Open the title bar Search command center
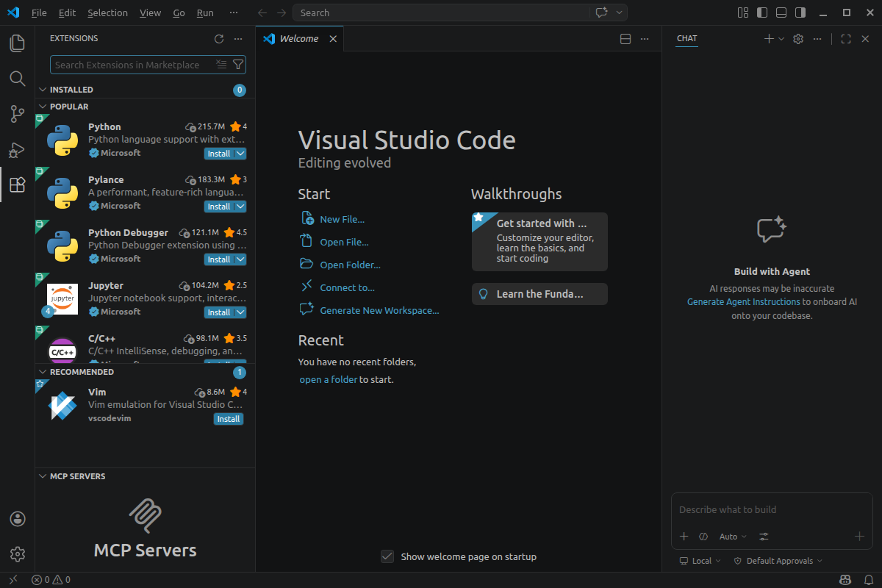The image size is (882, 588). click(442, 12)
